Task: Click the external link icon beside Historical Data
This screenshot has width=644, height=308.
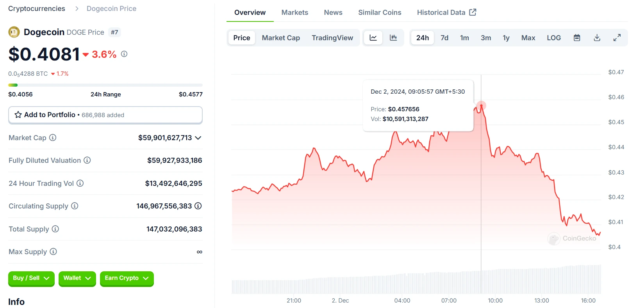Action: [473, 12]
